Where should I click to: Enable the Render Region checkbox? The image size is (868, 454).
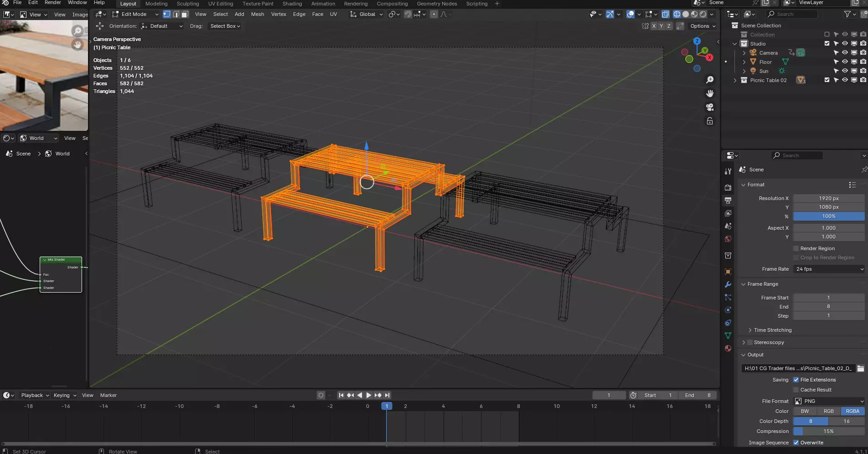[x=796, y=248]
